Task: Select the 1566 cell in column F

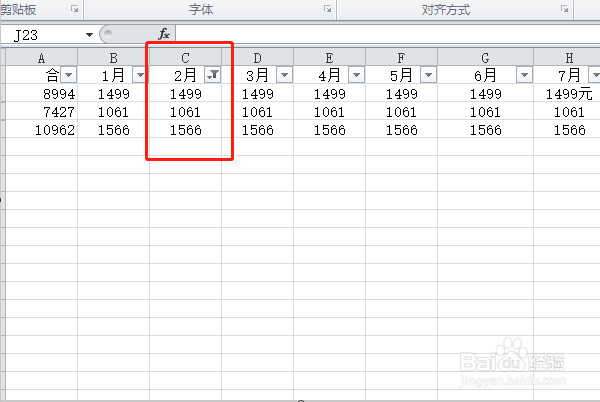Action: point(401,129)
